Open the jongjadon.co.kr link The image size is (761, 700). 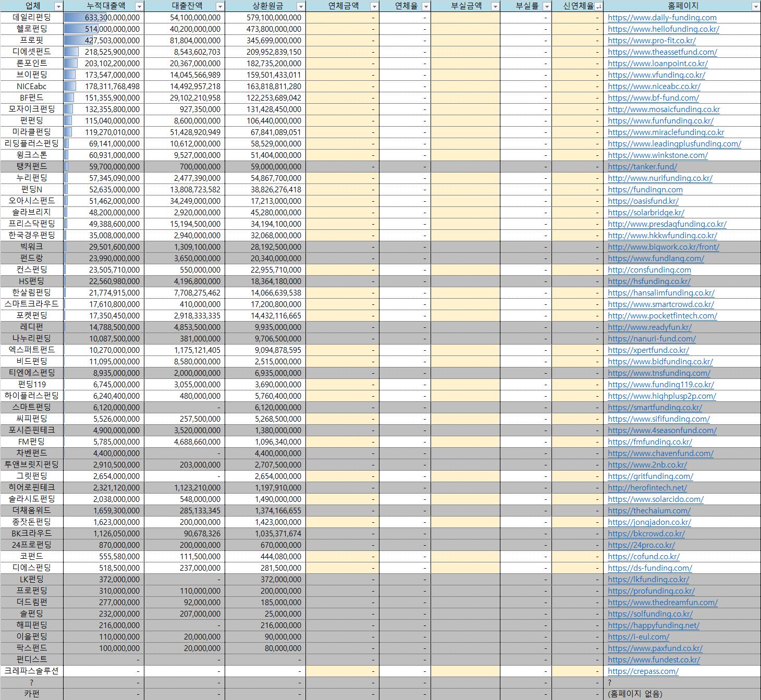(649, 522)
